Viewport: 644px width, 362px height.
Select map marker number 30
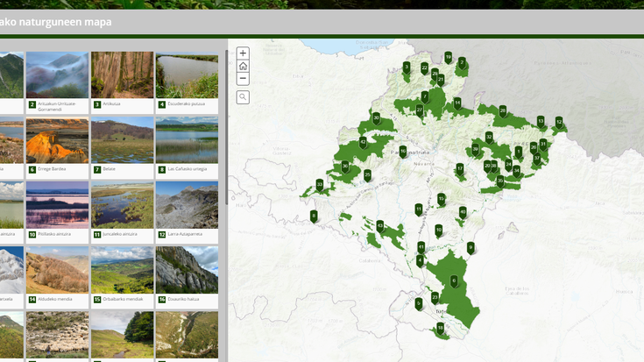[376, 118]
